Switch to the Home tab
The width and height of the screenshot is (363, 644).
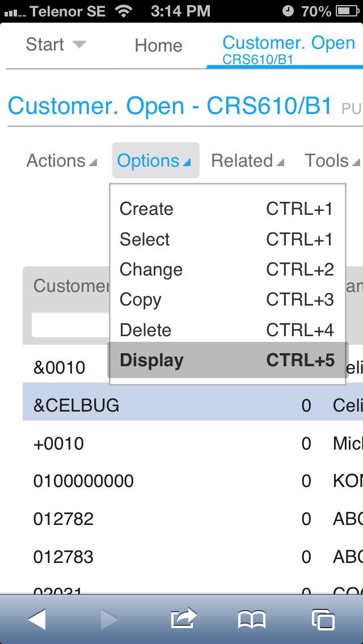pyautogui.click(x=158, y=45)
